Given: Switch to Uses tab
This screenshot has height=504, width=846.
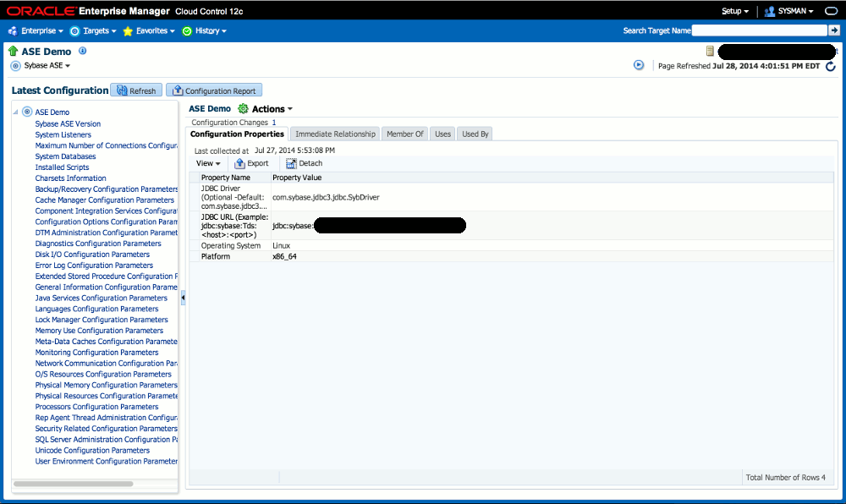Looking at the screenshot, I should pyautogui.click(x=443, y=134).
